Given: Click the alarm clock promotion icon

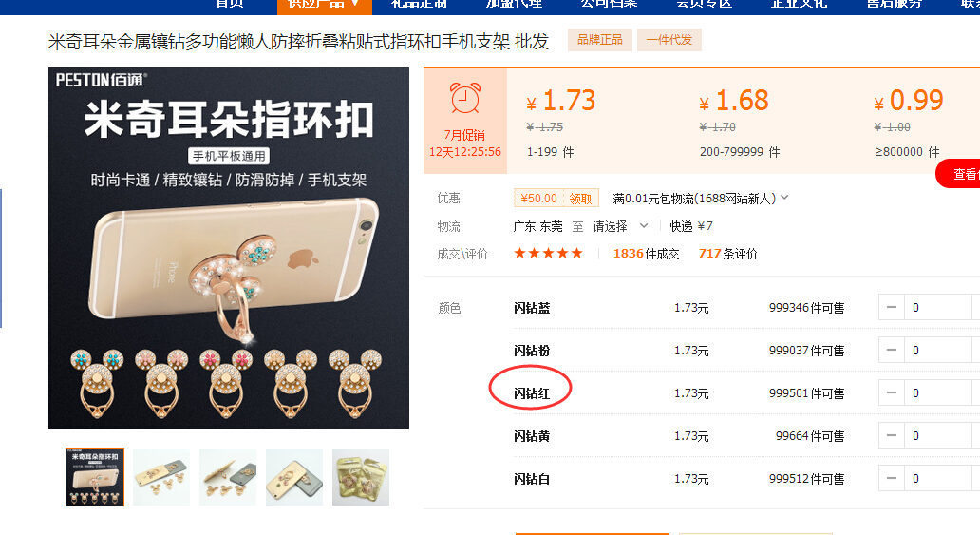Looking at the screenshot, I should [465, 98].
